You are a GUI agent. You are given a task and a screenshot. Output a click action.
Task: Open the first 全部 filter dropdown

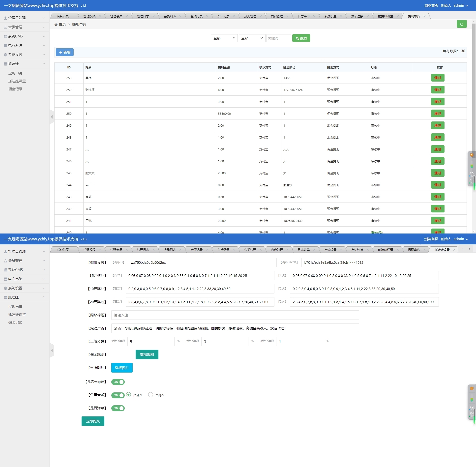(x=224, y=38)
